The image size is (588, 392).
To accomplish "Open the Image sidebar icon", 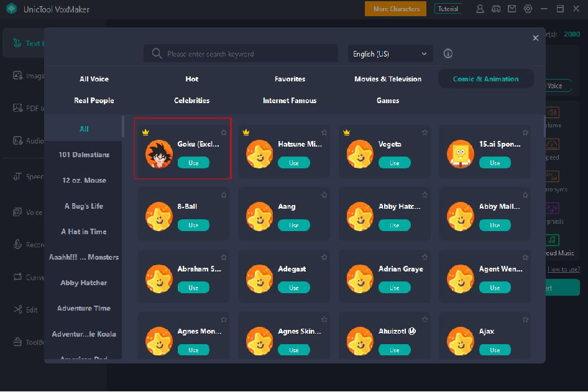I will (x=17, y=75).
